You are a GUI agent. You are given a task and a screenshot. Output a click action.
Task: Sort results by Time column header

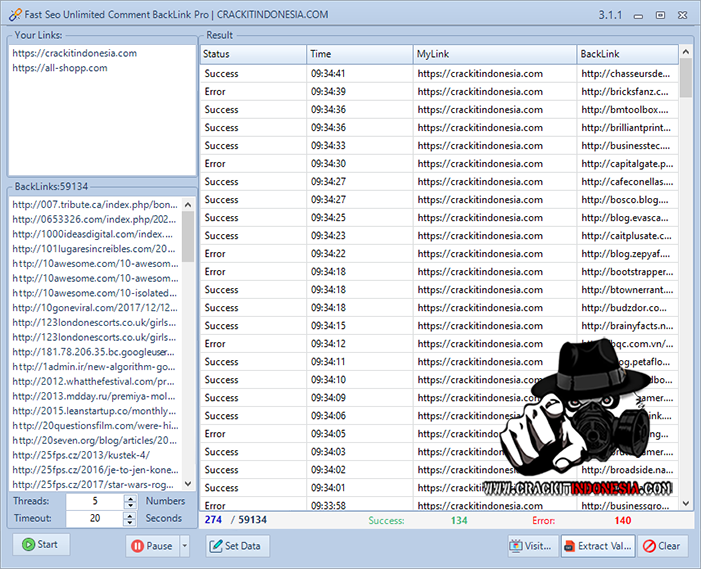[359, 54]
